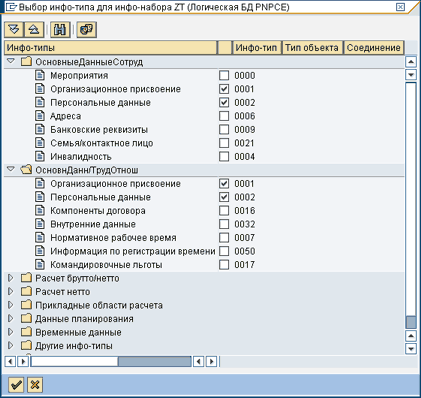Click the Расчет нетто folder icon
Screen dimensions: 421x398
(x=26, y=292)
